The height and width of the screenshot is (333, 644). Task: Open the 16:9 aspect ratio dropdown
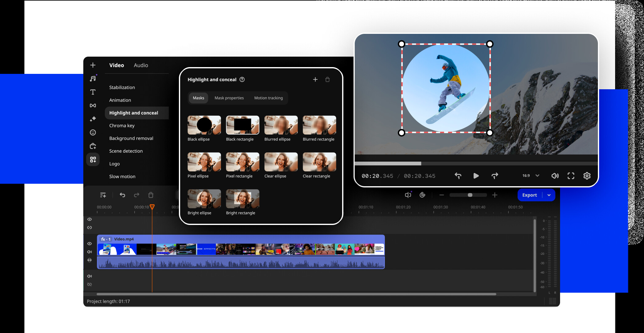click(530, 175)
